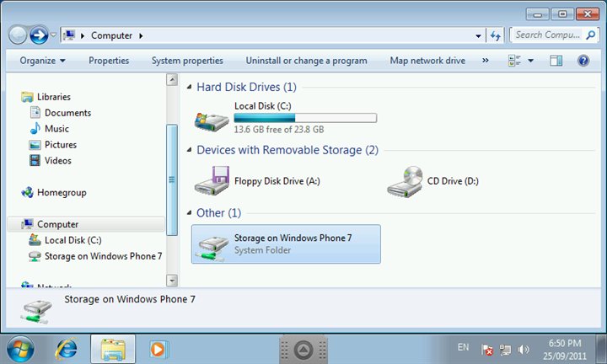Click Map network drive
Image resolution: width=607 pixels, height=364 pixels.
(x=427, y=61)
